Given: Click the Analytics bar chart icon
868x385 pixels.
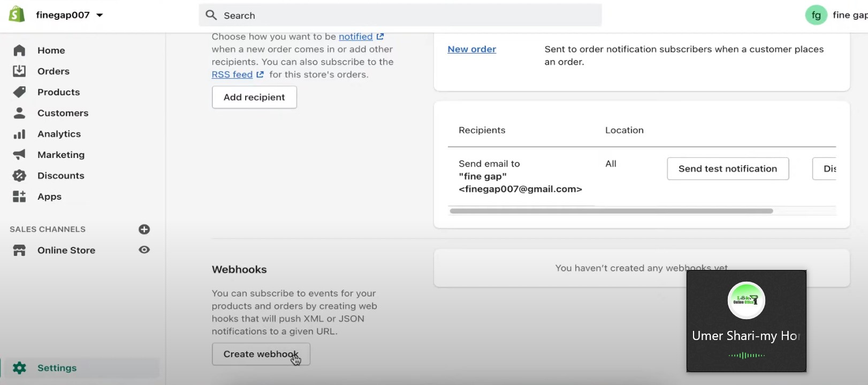Looking at the screenshot, I should (19, 134).
